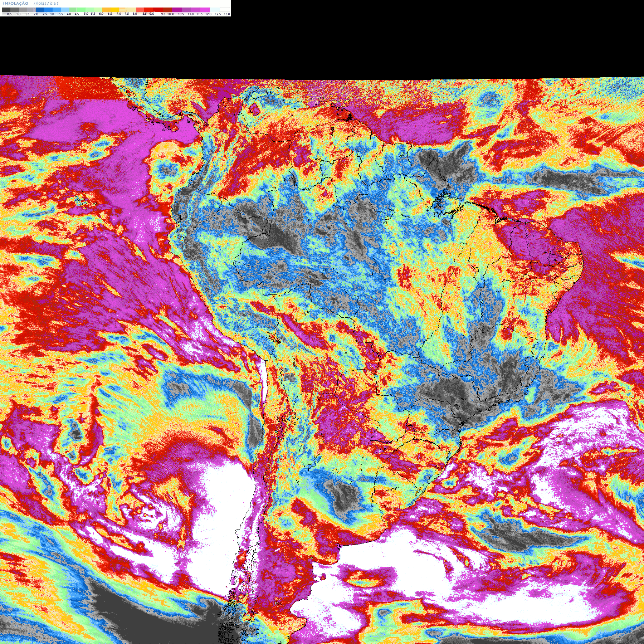Click the 10.5 legend value
644x644 pixels.
181,14
